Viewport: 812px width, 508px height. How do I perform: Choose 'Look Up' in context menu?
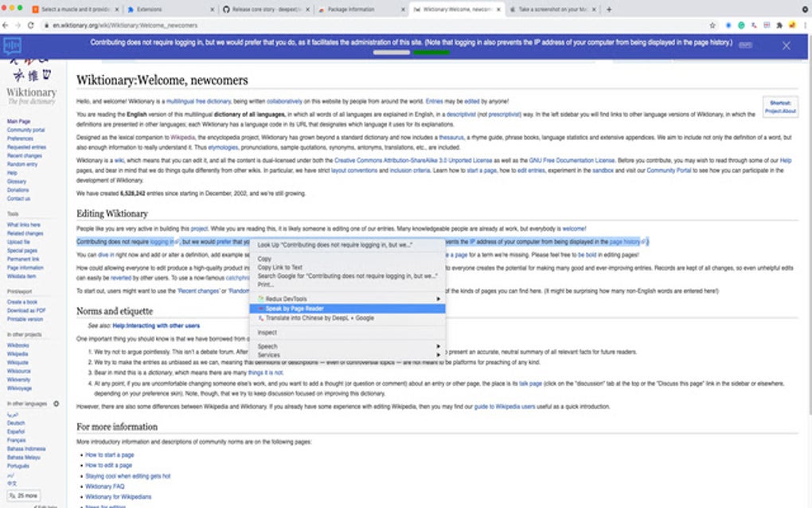(347, 245)
